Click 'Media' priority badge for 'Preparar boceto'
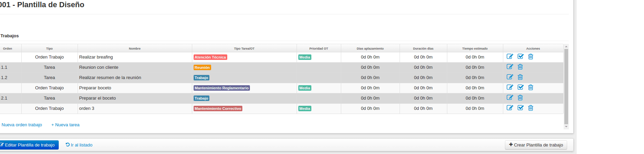The image size is (644, 154). click(304, 88)
